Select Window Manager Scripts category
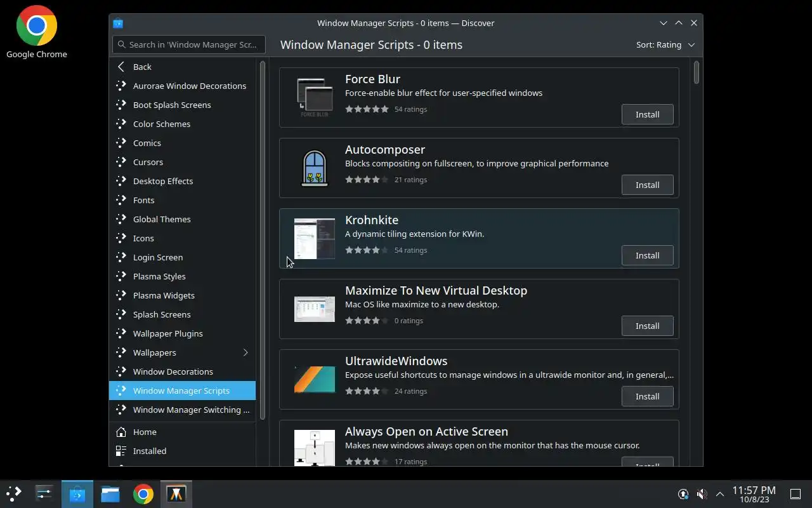Image resolution: width=812 pixels, height=508 pixels. pos(183,391)
